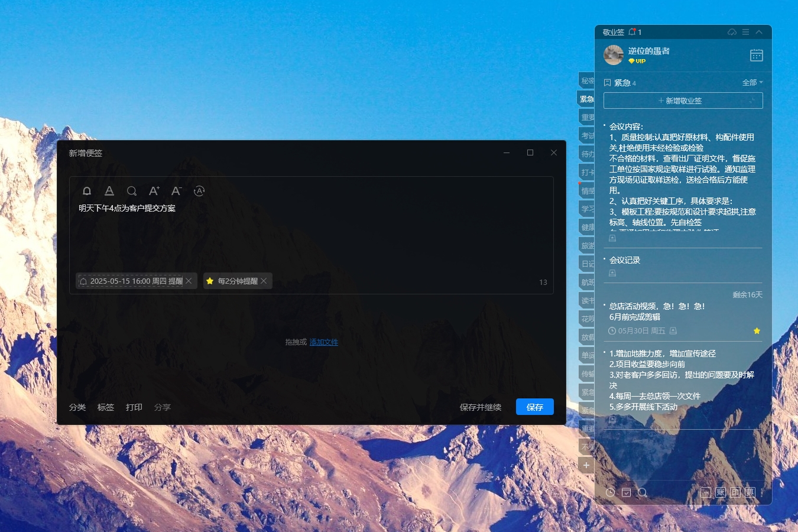The width and height of the screenshot is (798, 532).
Task: Open the search tool in the note editor toolbar
Action: 132,191
